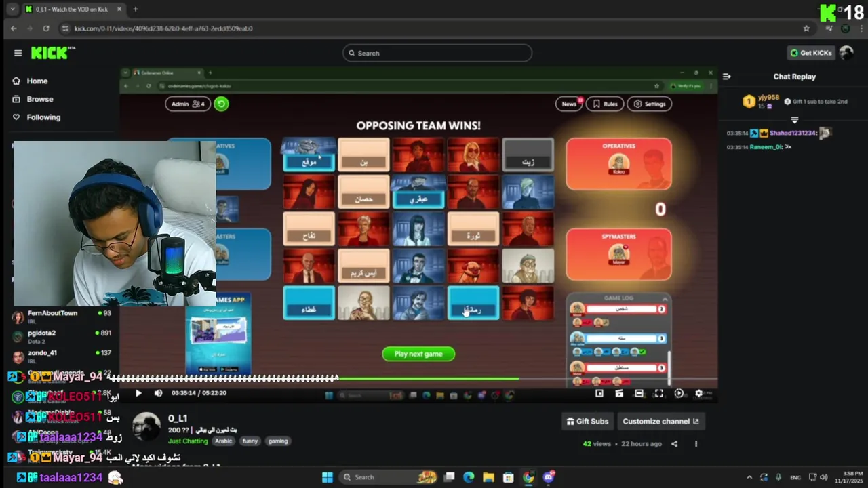868x488 pixels.
Task: Open the Just Chatting category link
Action: [188, 441]
